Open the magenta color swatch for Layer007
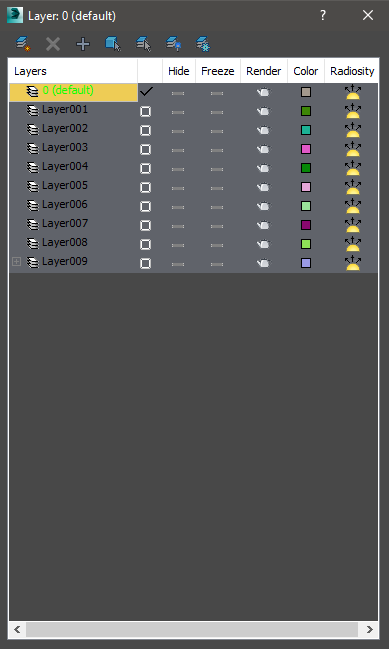Screen dimensions: 389x649 point(306,225)
